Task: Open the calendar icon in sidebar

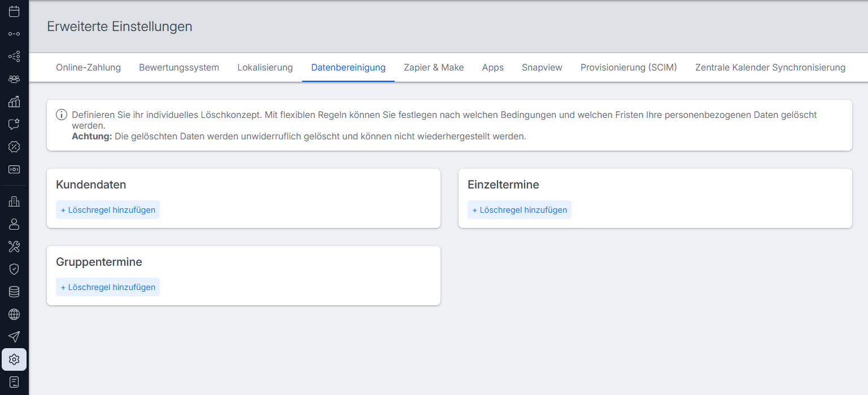Action: [14, 11]
